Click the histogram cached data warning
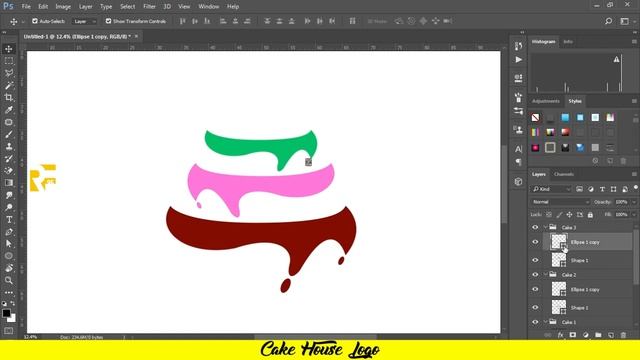Image resolution: width=640 pixels, height=360 pixels. tap(616, 60)
